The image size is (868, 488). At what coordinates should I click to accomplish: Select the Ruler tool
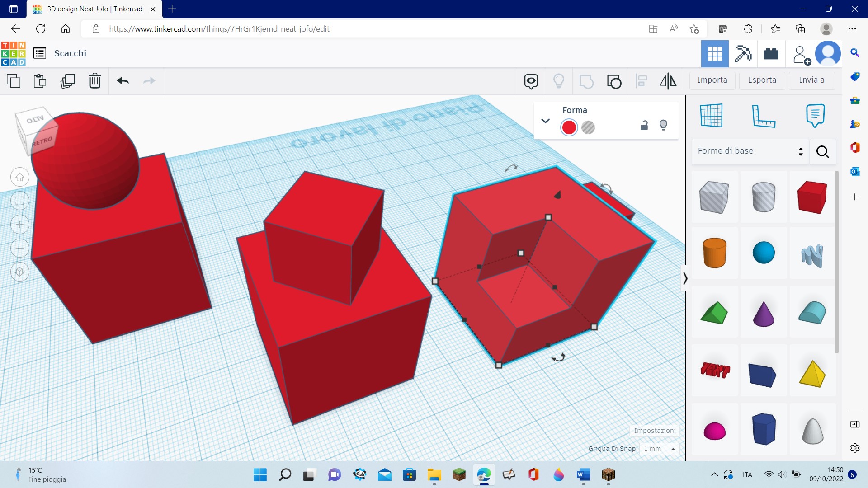click(x=764, y=116)
